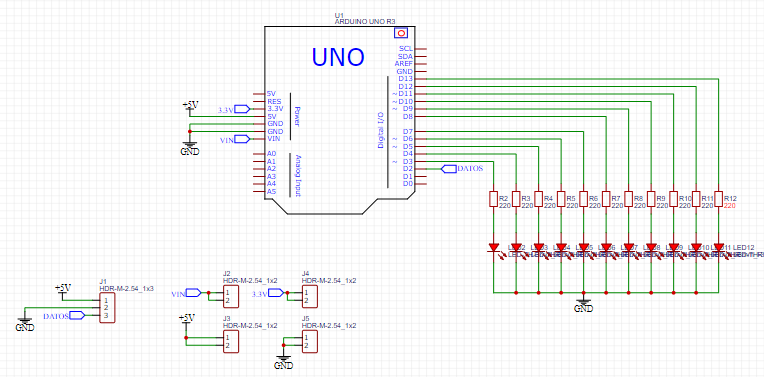The height and width of the screenshot is (377, 764).
Task: Select the J4 two-pin header symbol
Action: (309, 297)
